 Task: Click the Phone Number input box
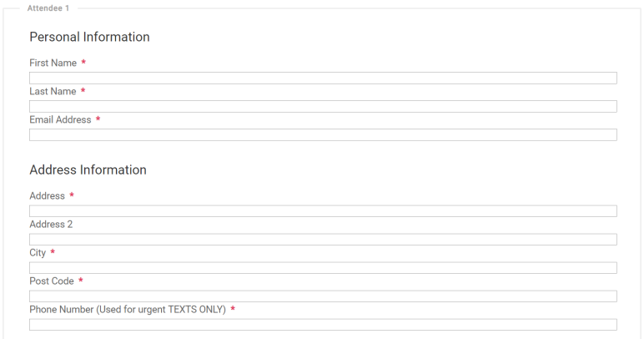tap(323, 325)
